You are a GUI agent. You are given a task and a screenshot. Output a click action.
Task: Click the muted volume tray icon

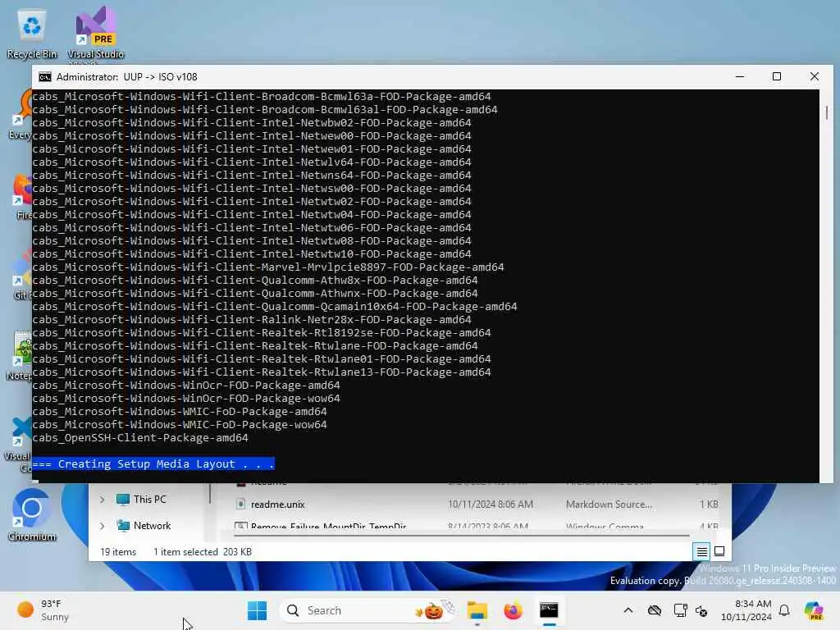coord(701,610)
